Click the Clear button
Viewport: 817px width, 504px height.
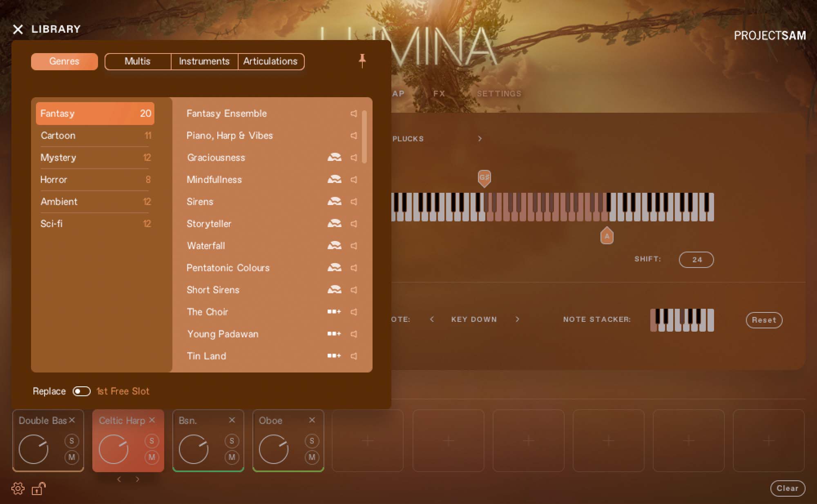(x=787, y=488)
